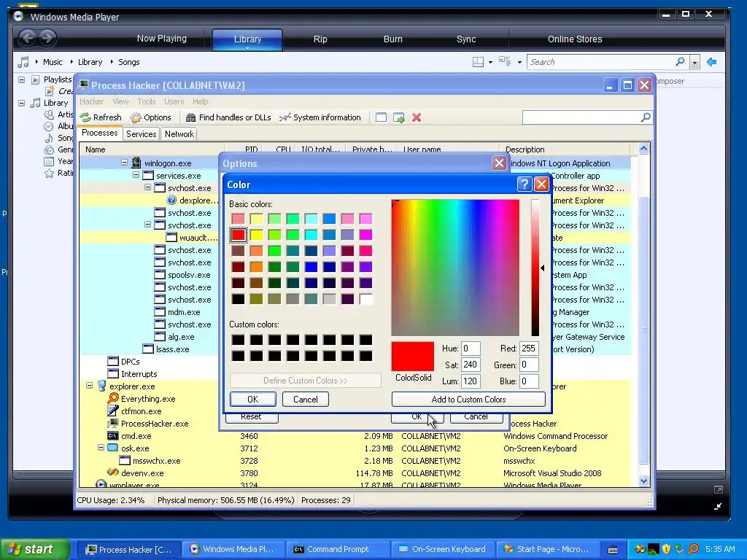Screen dimensions: 747x560
Task: Select yellow basic color swatch
Action: tap(256, 235)
